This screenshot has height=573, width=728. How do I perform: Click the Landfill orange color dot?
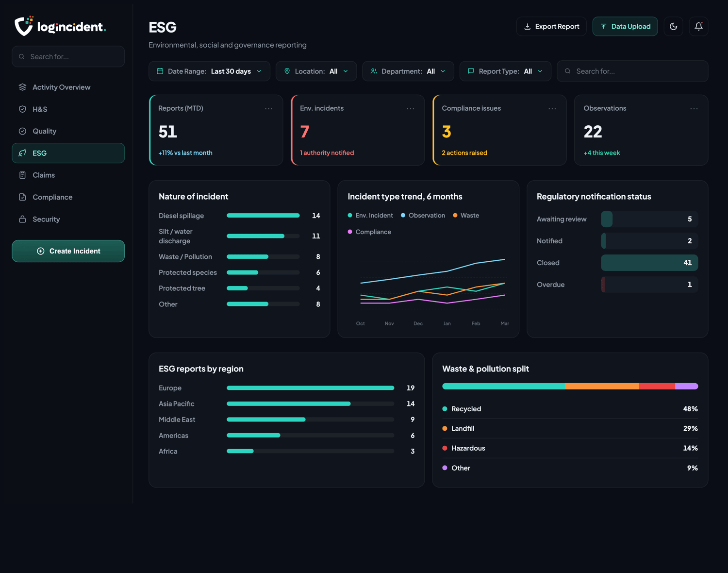[445, 428]
